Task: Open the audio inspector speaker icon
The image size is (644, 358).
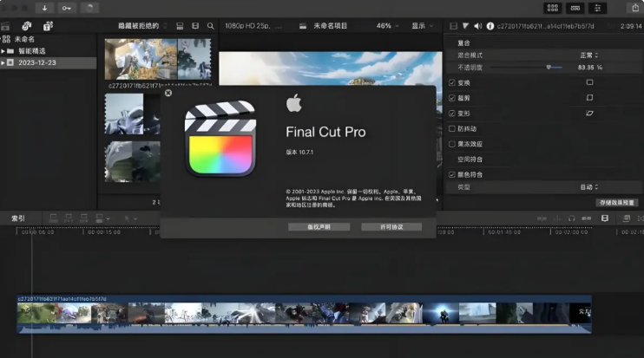Action: (x=477, y=26)
